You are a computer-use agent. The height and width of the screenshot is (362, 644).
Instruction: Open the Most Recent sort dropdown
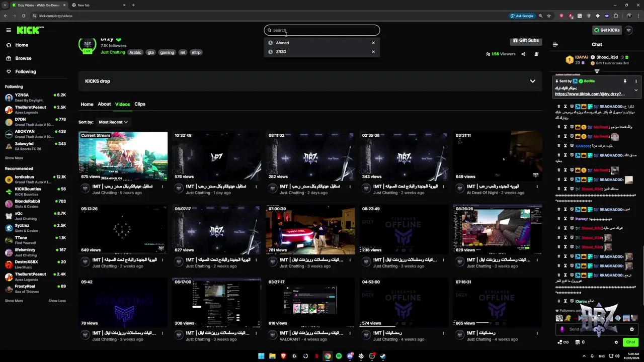tap(113, 122)
